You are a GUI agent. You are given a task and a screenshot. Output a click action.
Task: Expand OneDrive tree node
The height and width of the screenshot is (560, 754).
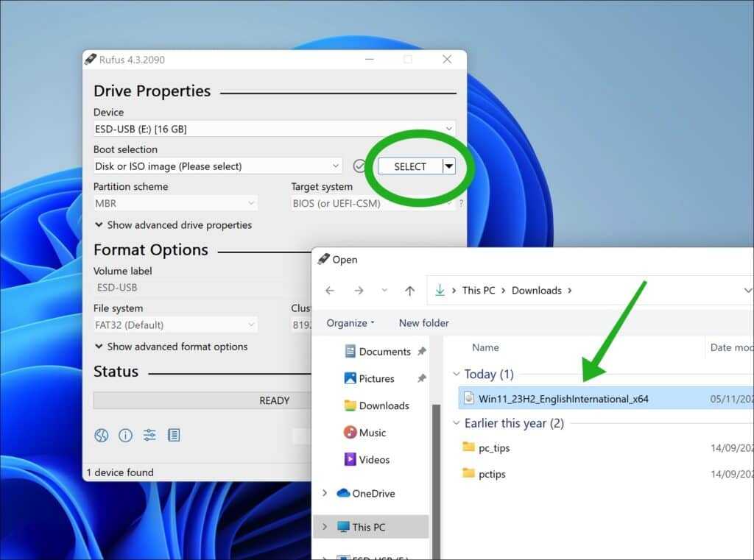point(325,493)
